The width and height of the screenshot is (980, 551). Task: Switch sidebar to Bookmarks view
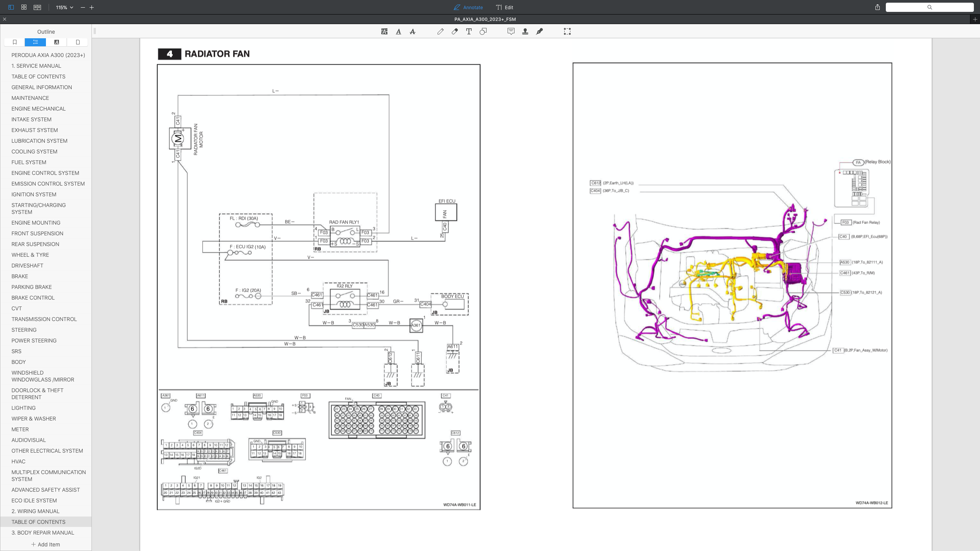click(14, 42)
